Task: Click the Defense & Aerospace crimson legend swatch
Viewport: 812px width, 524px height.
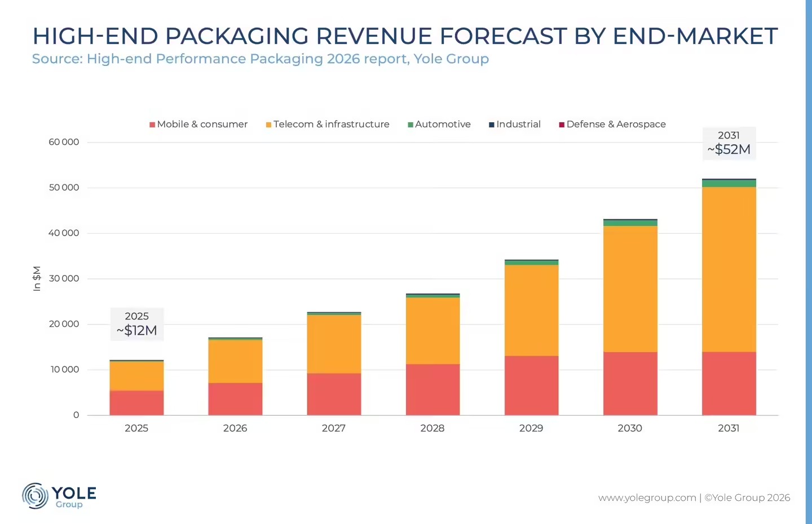Action: pyautogui.click(x=562, y=125)
